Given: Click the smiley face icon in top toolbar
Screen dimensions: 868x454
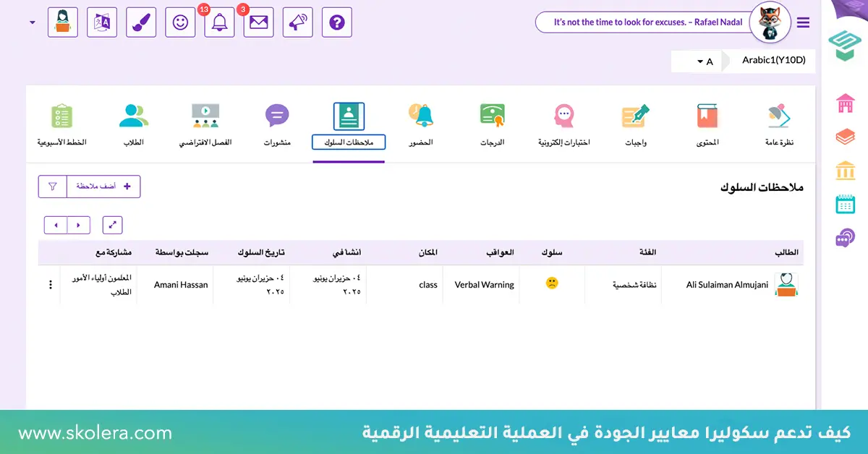Looking at the screenshot, I should click(x=180, y=22).
